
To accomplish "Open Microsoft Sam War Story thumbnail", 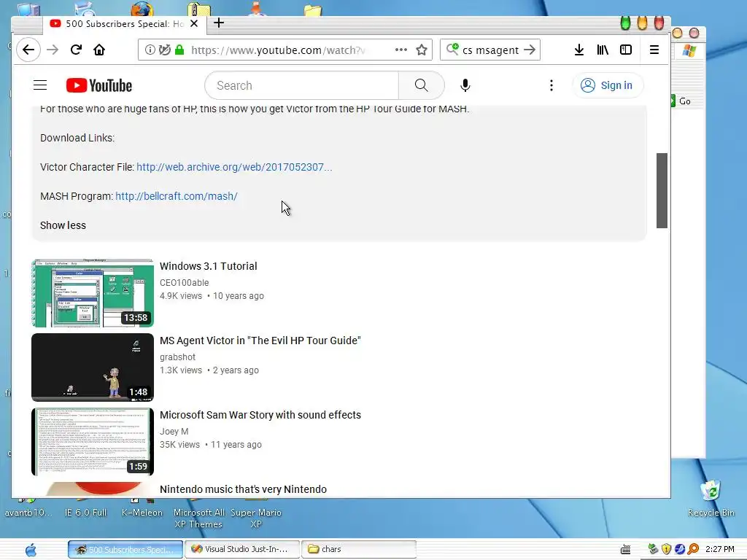I will 93,441.
